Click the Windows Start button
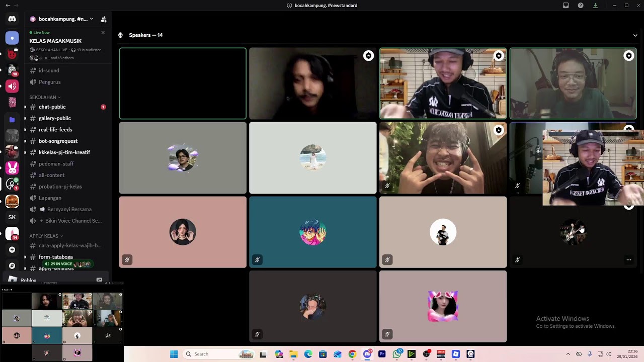644x362 pixels. coord(174,354)
